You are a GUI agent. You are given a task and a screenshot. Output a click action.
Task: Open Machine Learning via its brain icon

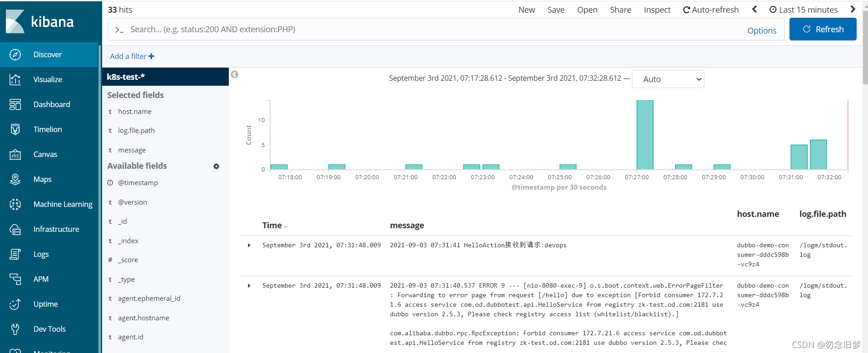(15, 204)
